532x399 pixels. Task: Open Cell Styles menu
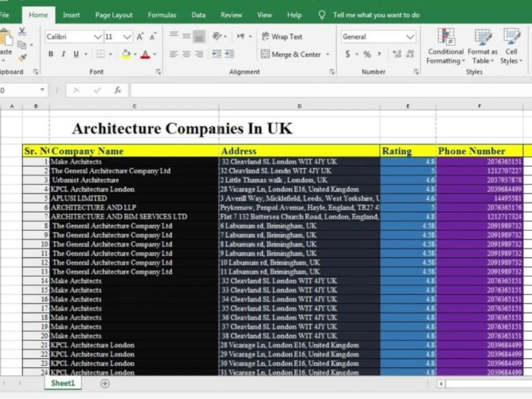[x=511, y=46]
